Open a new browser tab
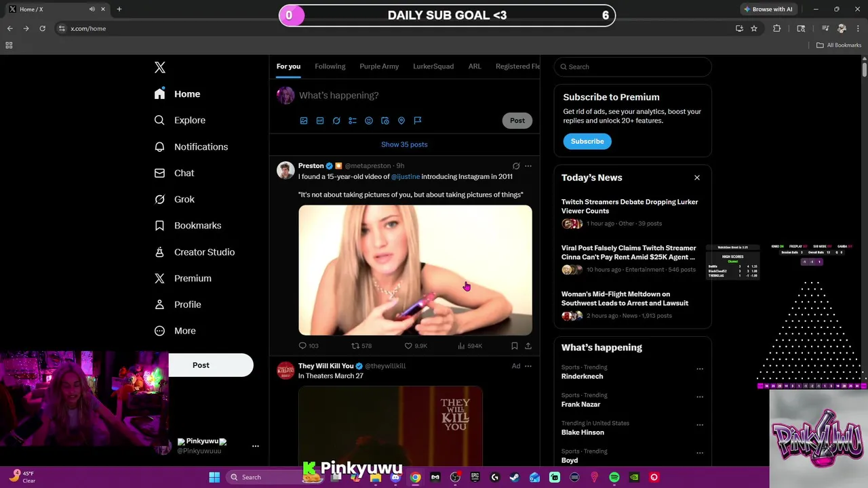The height and width of the screenshot is (488, 868). (x=119, y=9)
